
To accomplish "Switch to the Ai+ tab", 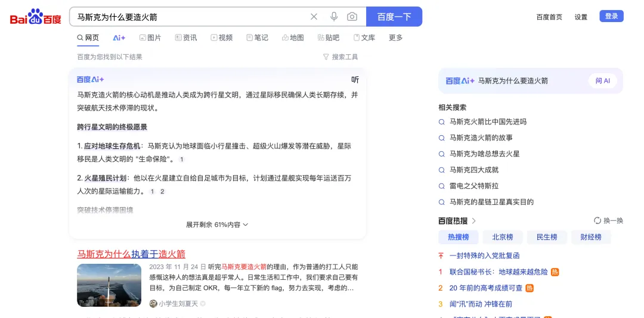I will [119, 38].
